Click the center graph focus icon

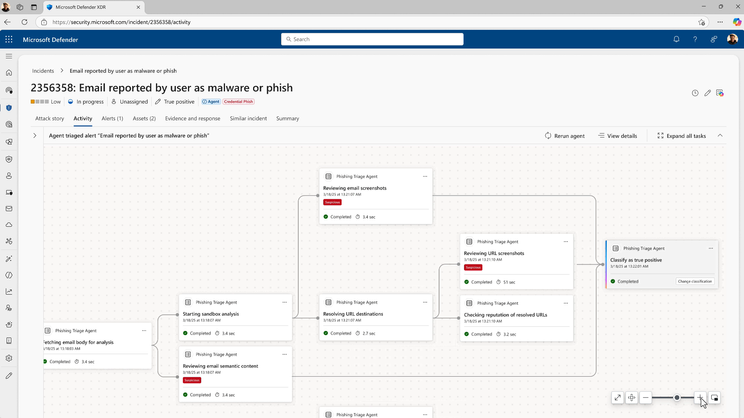(x=632, y=398)
